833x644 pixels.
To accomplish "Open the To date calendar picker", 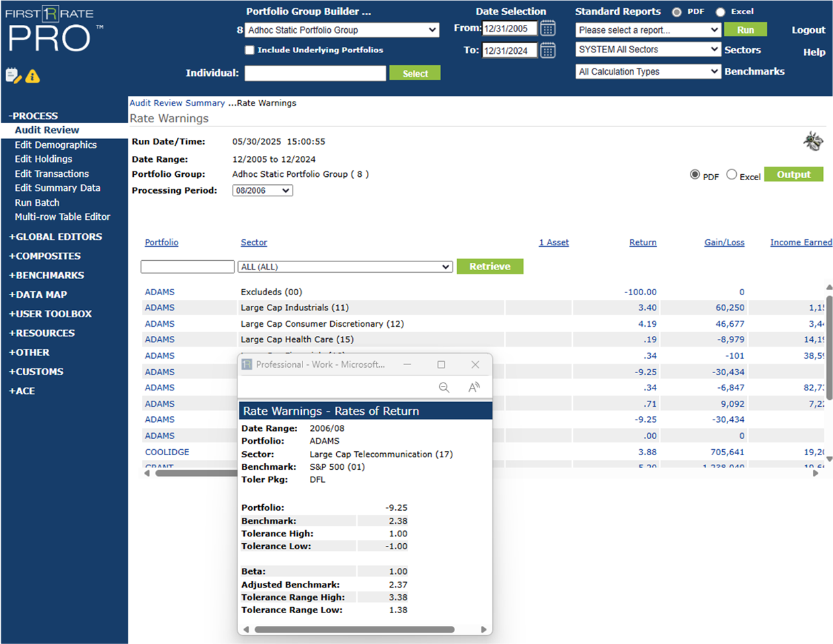I will click(x=548, y=50).
